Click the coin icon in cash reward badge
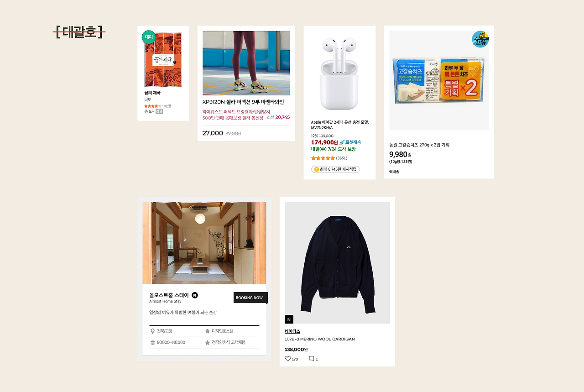This screenshot has width=584, height=392. point(316,169)
